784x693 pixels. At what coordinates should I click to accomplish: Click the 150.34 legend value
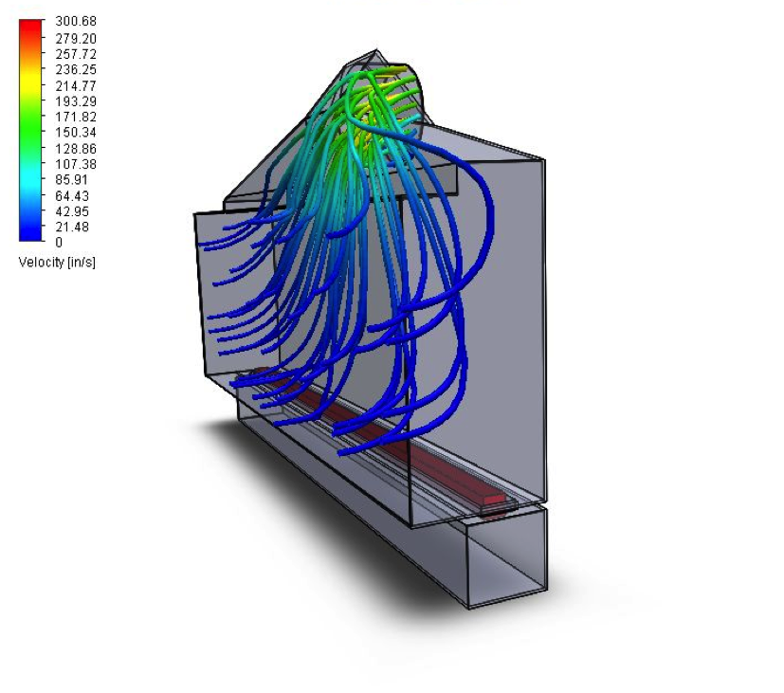click(76, 133)
